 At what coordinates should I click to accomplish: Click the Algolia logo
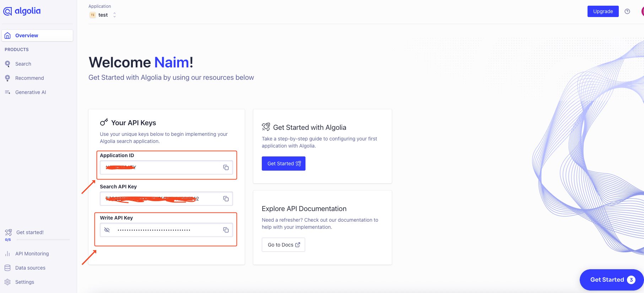22,11
